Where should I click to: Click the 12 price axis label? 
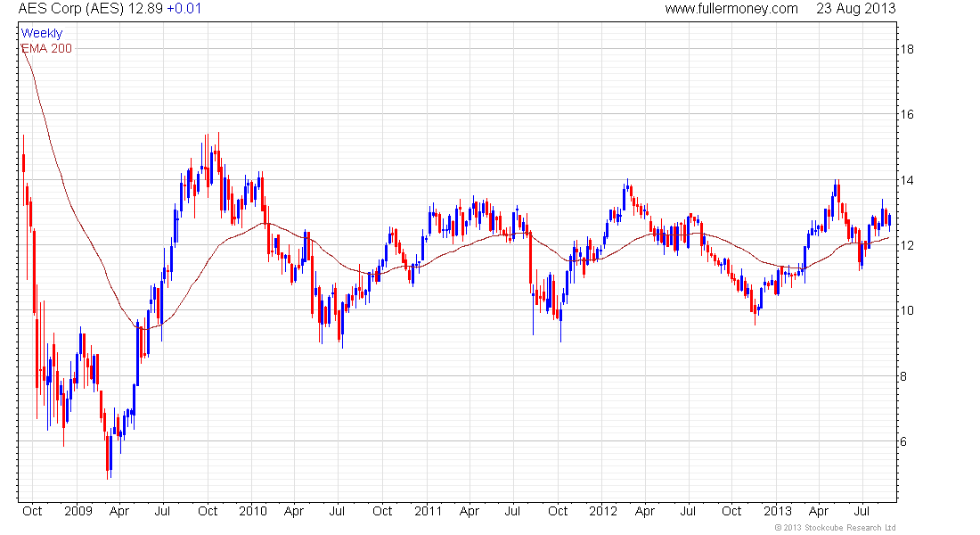click(x=907, y=245)
